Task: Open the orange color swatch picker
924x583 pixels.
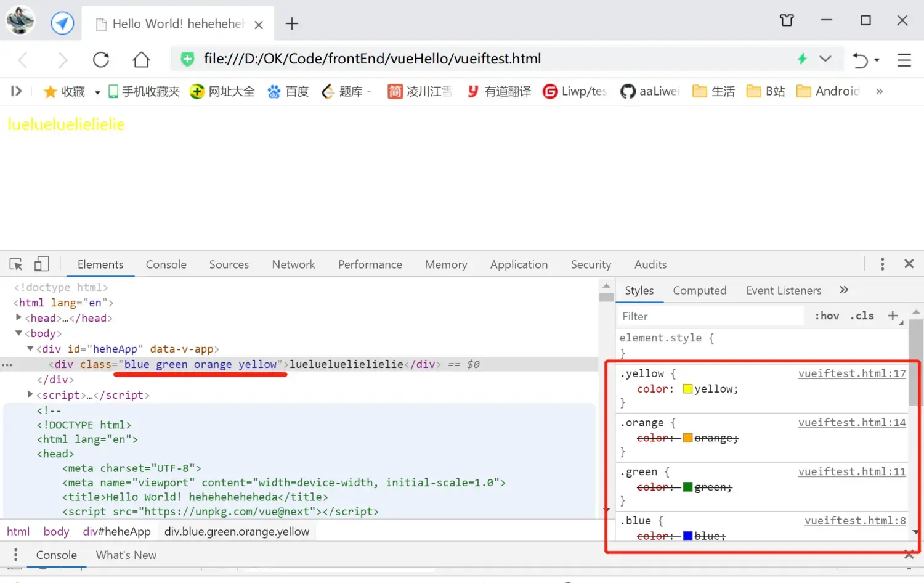Action: (687, 438)
